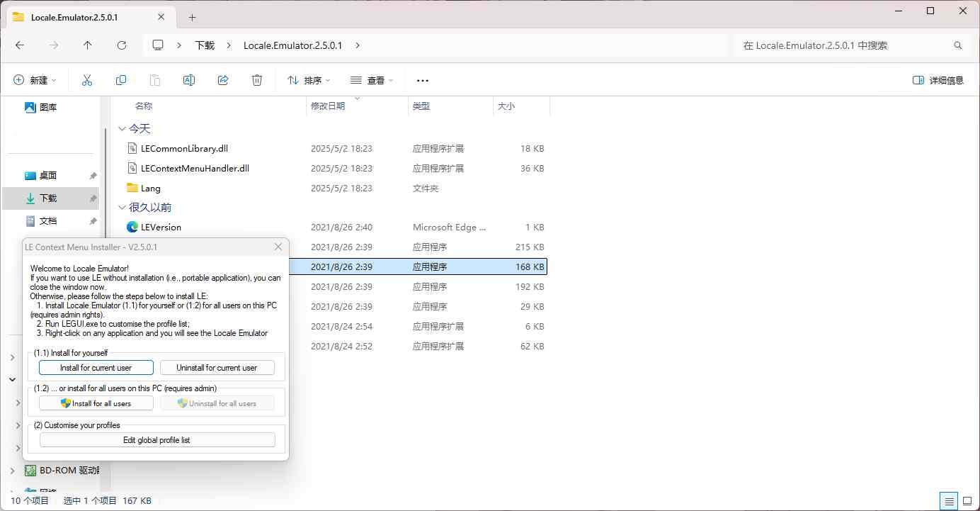Select LEContextMenuHandler.dll file name
The image size is (980, 511).
tap(195, 169)
